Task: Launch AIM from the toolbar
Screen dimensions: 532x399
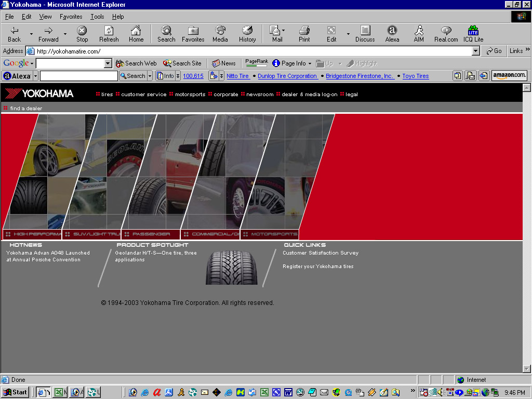Action: click(x=419, y=34)
